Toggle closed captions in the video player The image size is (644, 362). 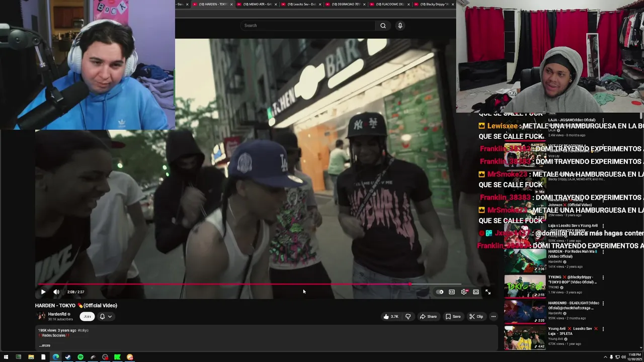click(x=452, y=292)
